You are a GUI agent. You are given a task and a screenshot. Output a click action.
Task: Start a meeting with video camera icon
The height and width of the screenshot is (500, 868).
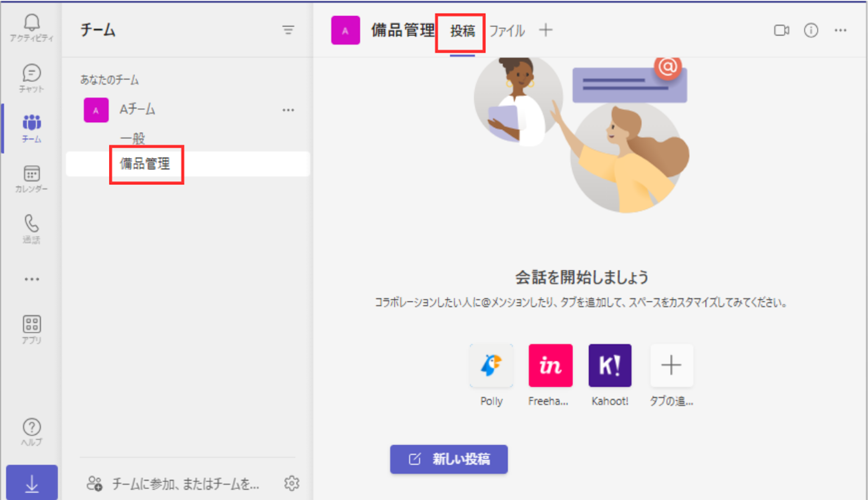tap(781, 31)
